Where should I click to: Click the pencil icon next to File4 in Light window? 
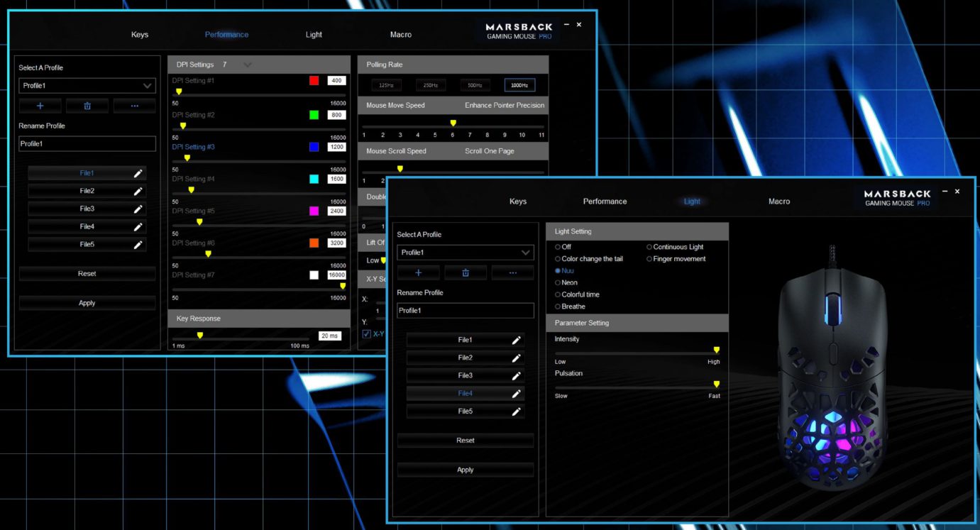click(x=516, y=394)
